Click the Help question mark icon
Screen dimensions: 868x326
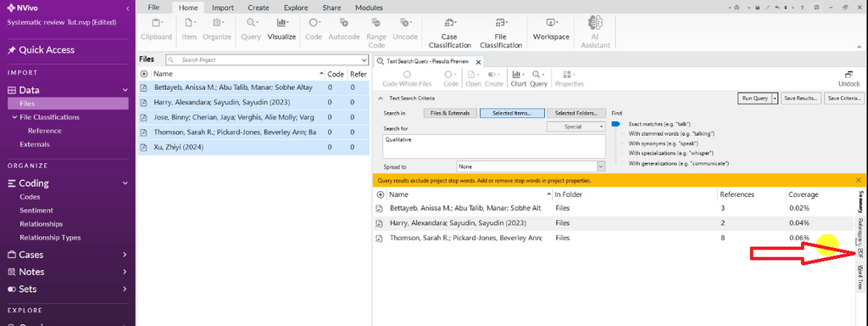(802, 8)
